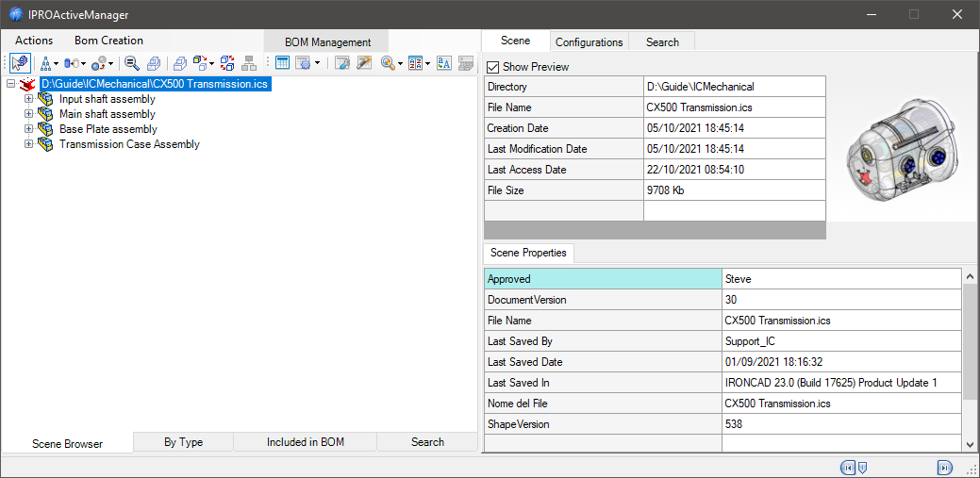
Task: Click the table with gear settings icon
Action: pos(304,62)
